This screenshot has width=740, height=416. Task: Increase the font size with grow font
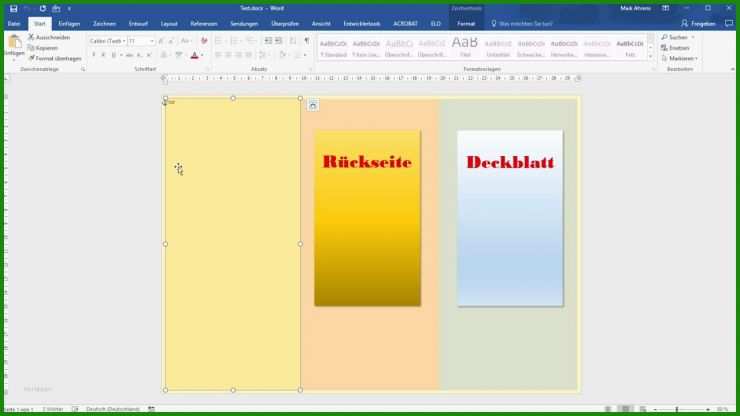161,41
